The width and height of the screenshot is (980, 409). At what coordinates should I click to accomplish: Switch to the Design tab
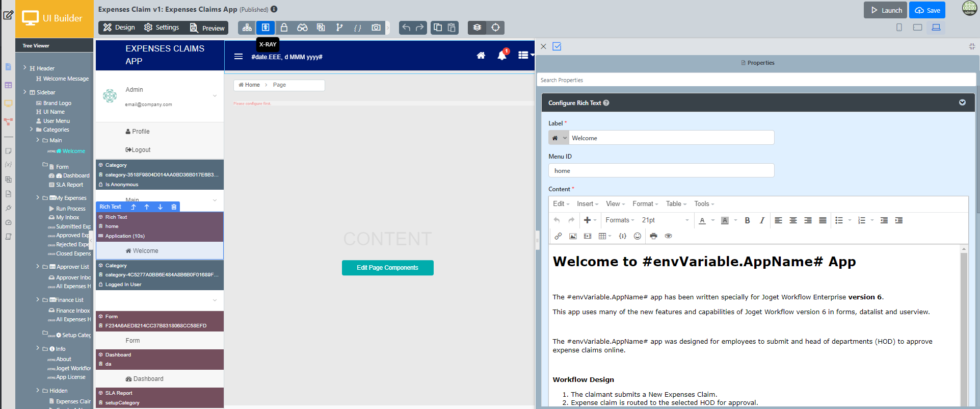pos(119,28)
